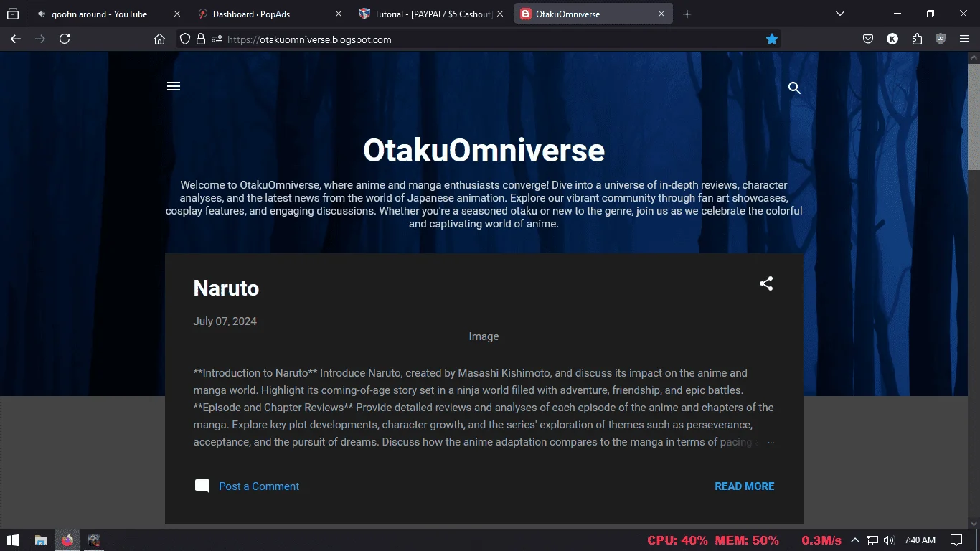Open the Pocket save icon
The image size is (980, 551).
[x=868, y=39]
